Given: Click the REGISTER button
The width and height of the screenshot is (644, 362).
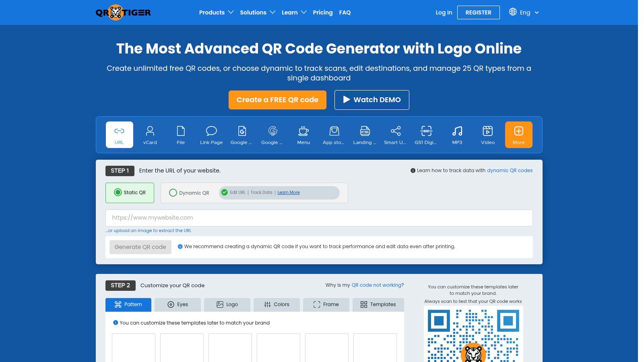Looking at the screenshot, I should [x=479, y=12].
